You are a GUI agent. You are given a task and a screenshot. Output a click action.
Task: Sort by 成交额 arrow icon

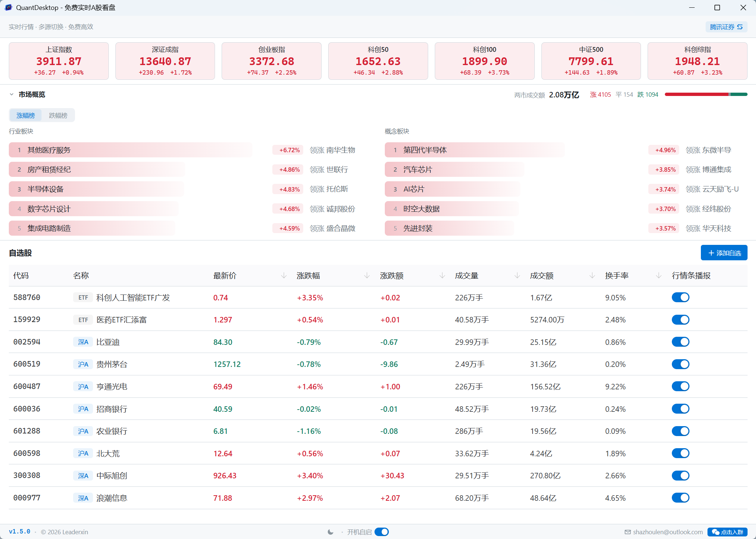pyautogui.click(x=592, y=275)
